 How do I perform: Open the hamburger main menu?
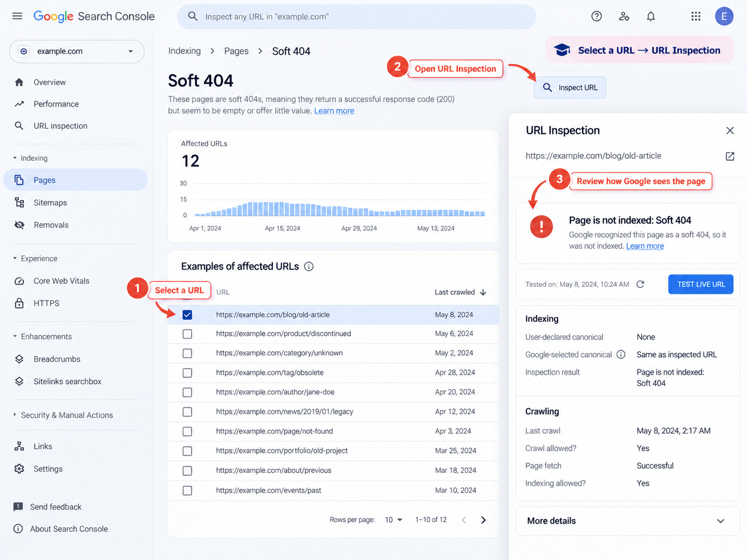(18, 16)
